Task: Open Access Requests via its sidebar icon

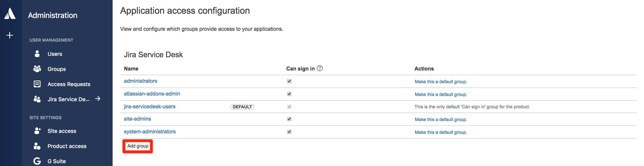Action: point(37,84)
